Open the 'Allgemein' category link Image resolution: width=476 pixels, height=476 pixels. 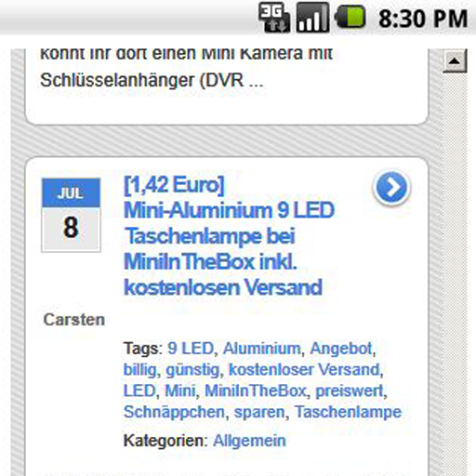[249, 441]
